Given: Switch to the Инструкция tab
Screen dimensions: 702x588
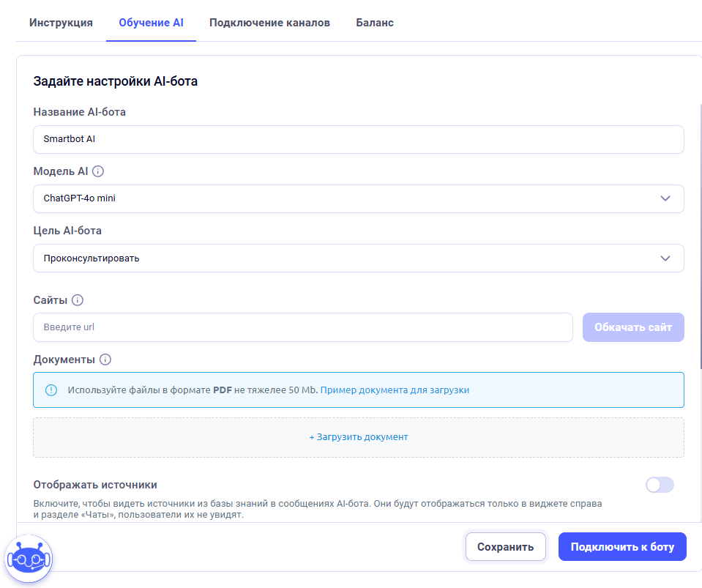Looking at the screenshot, I should (61, 23).
